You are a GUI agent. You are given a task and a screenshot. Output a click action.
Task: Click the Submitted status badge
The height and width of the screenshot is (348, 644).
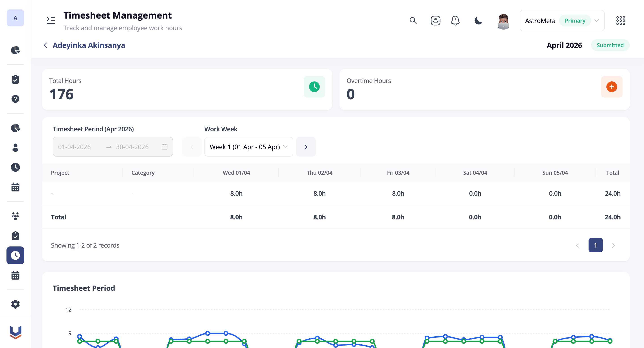click(x=610, y=45)
